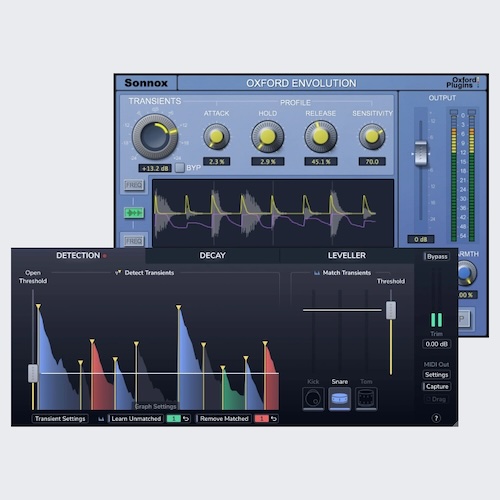The height and width of the screenshot is (500, 500).
Task: Select the Tom drum icon
Action: tap(366, 398)
